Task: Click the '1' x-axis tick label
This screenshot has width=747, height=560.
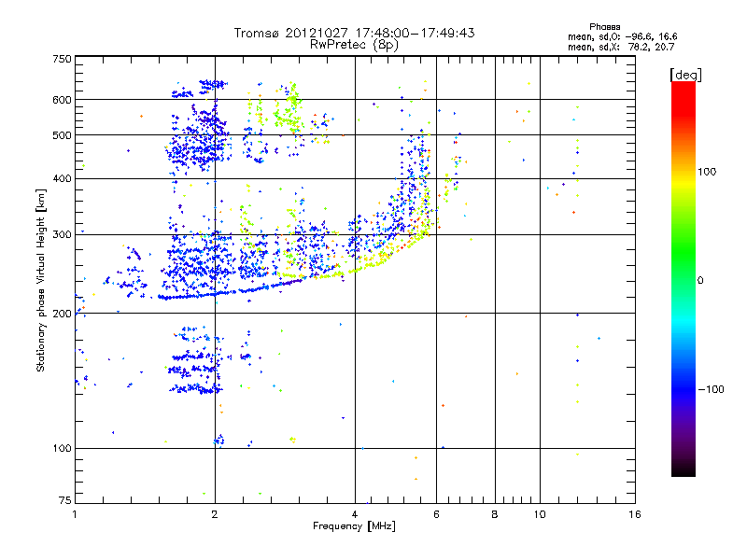Action: 75,514
